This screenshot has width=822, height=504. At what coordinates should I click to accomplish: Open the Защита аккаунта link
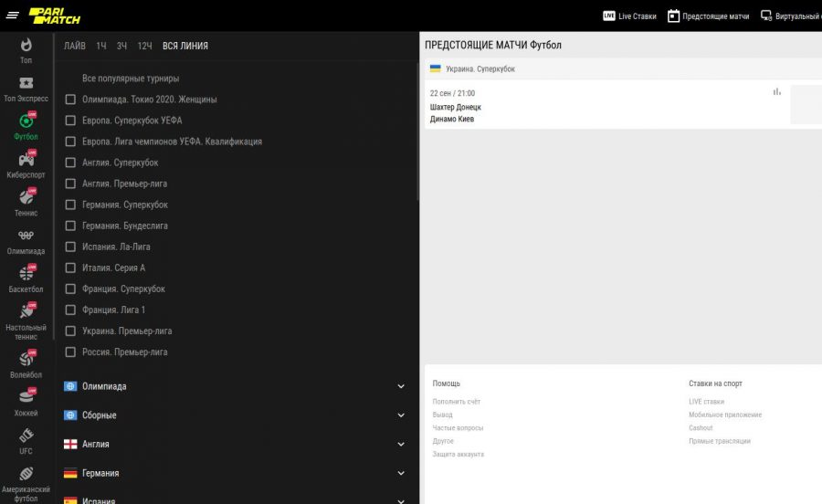point(458,454)
